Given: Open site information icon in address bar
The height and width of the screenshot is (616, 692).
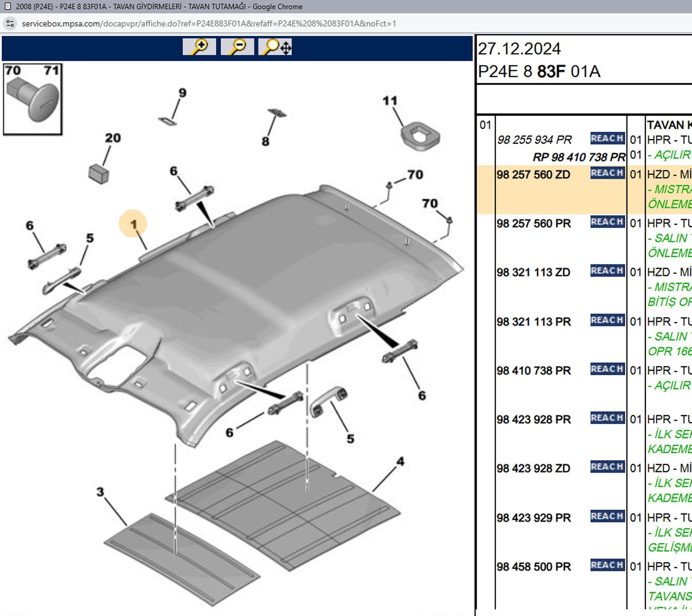Looking at the screenshot, I should click(x=10, y=24).
